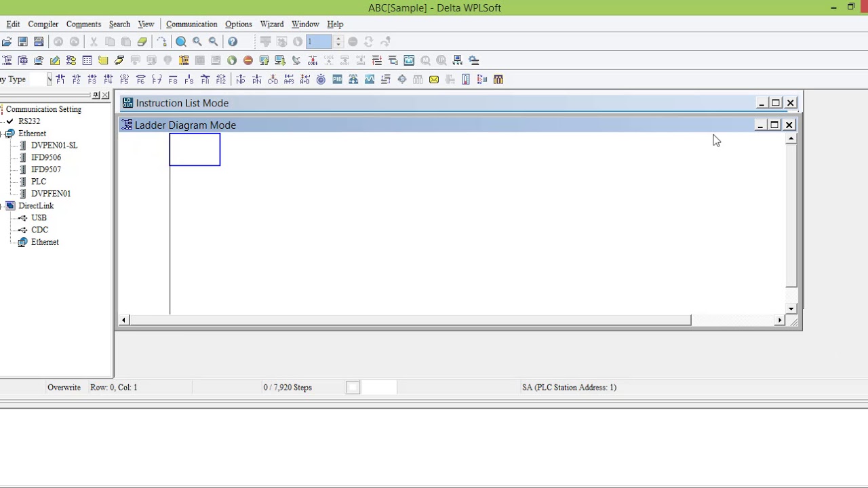The height and width of the screenshot is (488, 868).
Task: Open the Options menu
Action: (x=238, y=24)
